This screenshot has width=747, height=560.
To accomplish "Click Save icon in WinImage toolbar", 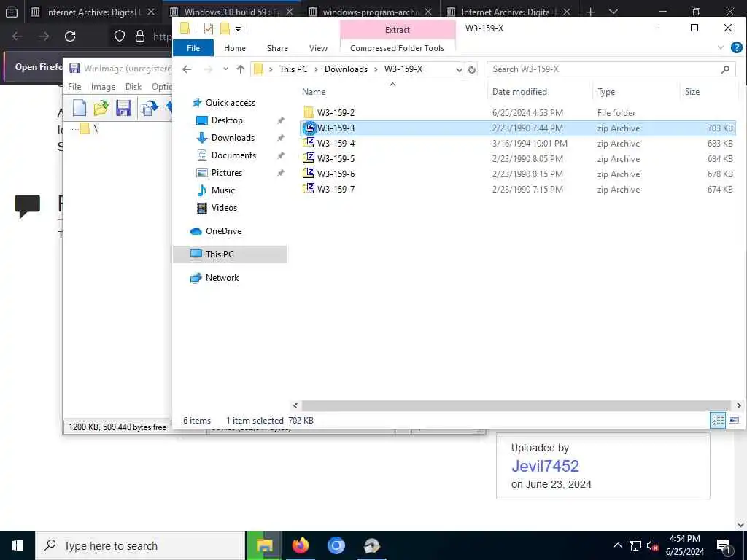I will pyautogui.click(x=123, y=108).
